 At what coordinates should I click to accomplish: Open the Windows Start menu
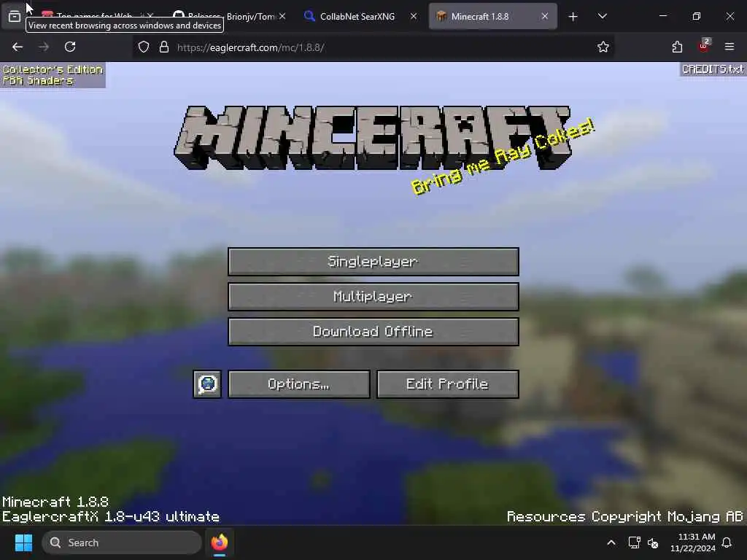point(23,542)
